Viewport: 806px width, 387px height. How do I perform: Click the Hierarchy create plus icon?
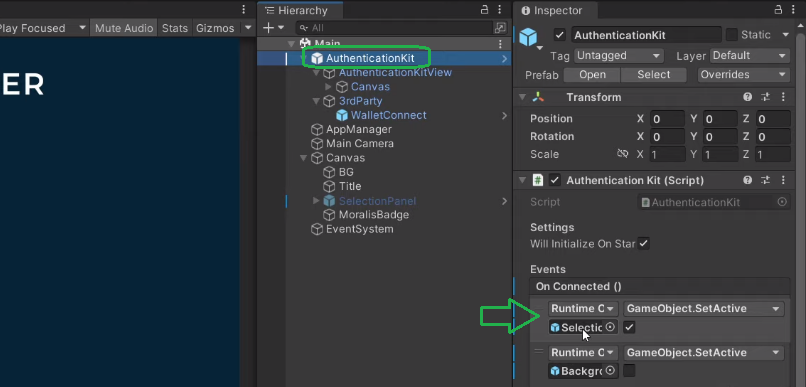click(x=268, y=28)
